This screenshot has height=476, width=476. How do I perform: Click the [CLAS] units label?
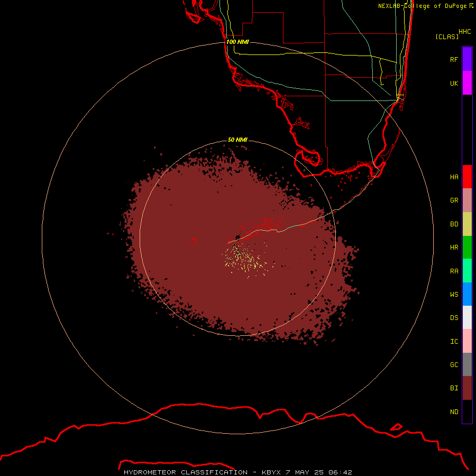(x=447, y=36)
